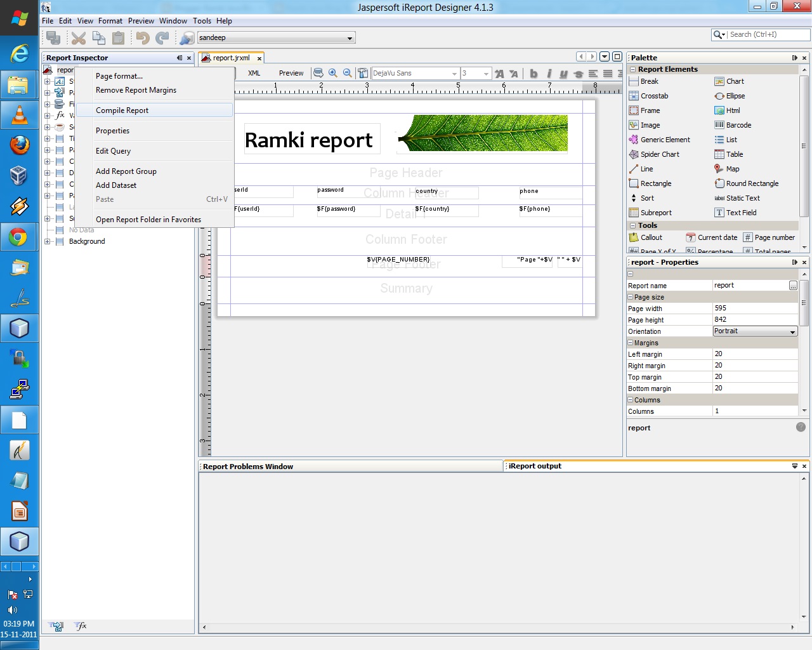Click the cut scissors toolbar icon
This screenshot has height=650, width=812.
pos(79,38)
